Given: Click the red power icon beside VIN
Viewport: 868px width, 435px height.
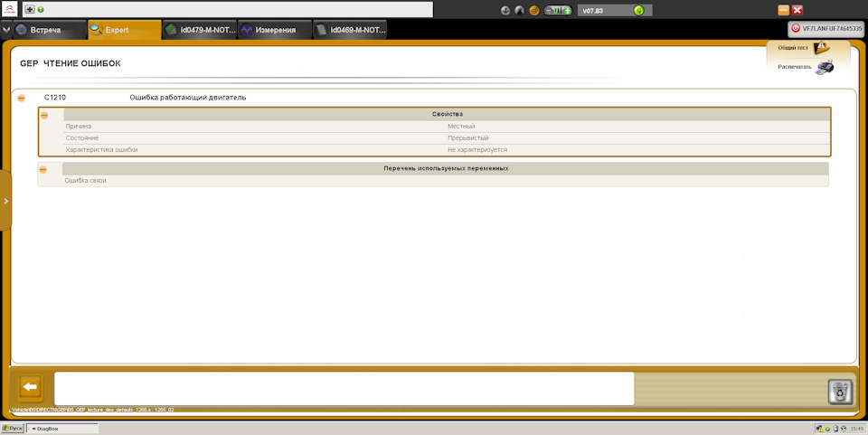Looking at the screenshot, I should [x=796, y=28].
